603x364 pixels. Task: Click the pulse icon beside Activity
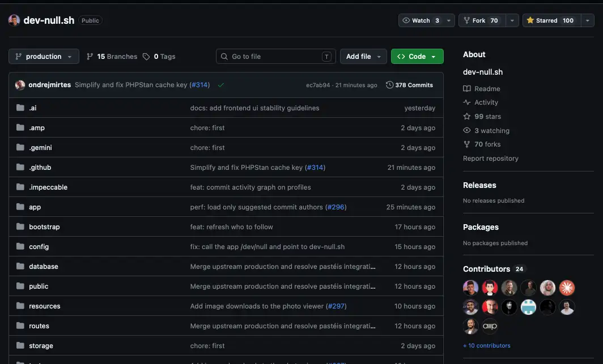pyautogui.click(x=467, y=102)
